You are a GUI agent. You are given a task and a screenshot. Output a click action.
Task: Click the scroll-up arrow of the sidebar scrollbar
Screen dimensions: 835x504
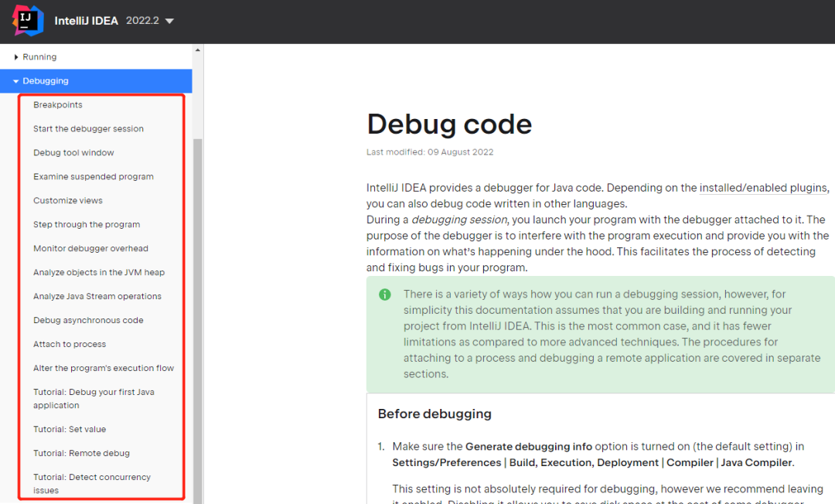(197, 48)
